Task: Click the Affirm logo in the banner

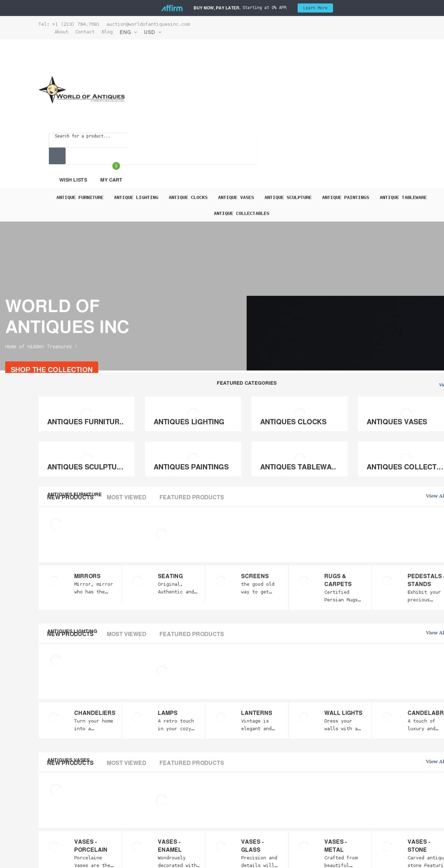Action: pyautogui.click(x=172, y=8)
